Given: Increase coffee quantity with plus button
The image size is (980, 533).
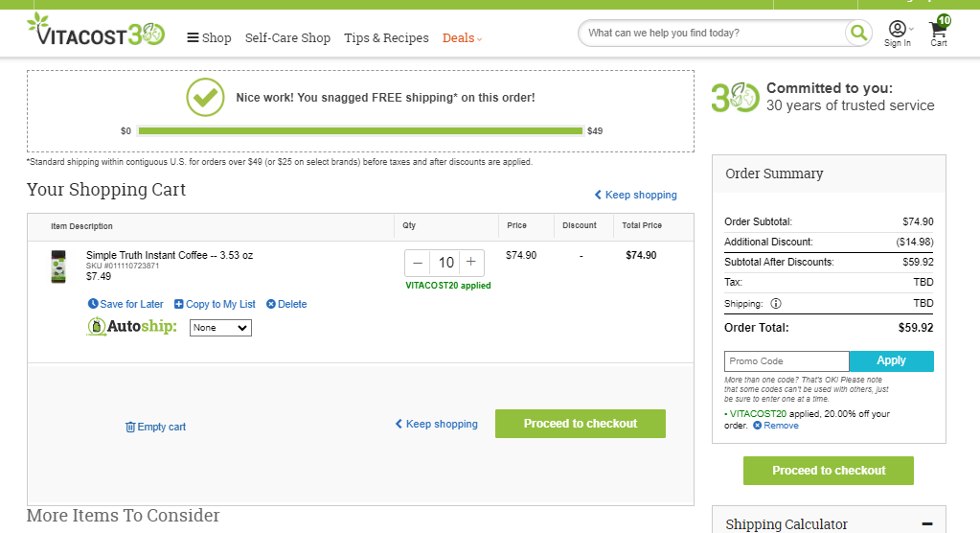Looking at the screenshot, I should pos(471,263).
